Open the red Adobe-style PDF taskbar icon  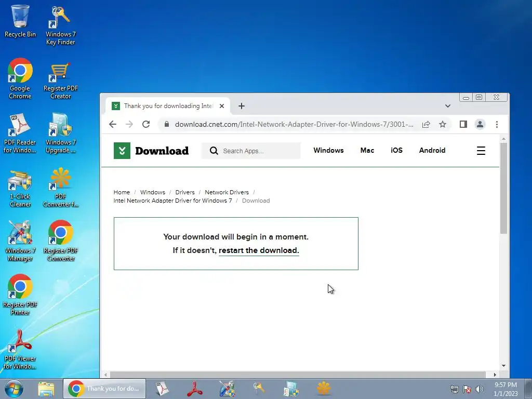click(195, 389)
